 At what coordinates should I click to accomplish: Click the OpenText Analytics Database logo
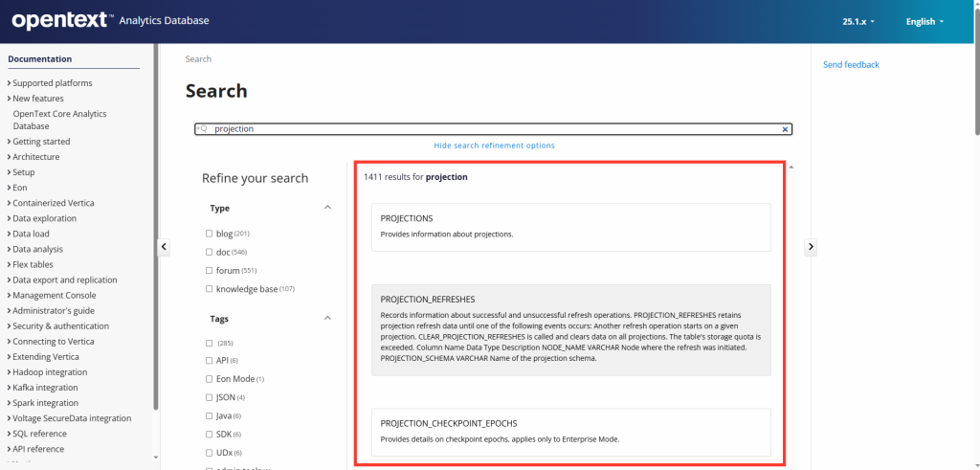(110, 20)
